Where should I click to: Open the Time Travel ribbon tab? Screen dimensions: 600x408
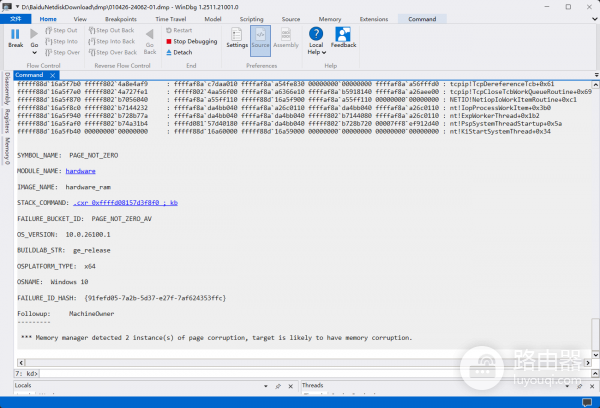pos(171,19)
